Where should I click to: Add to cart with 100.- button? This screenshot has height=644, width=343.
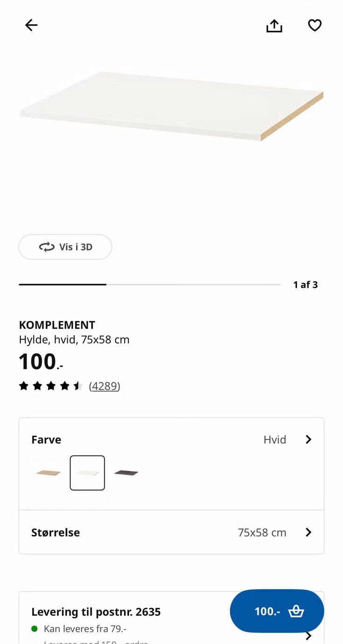(x=268, y=611)
